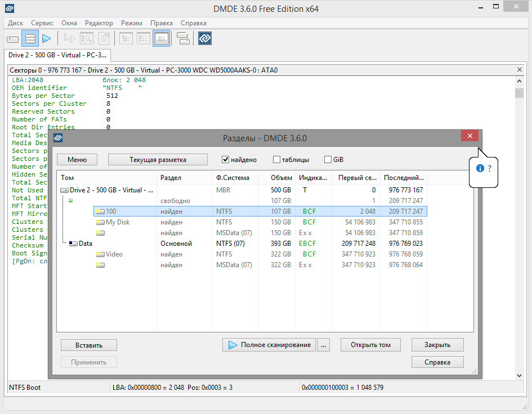Click the Индика... column header

(x=314, y=178)
